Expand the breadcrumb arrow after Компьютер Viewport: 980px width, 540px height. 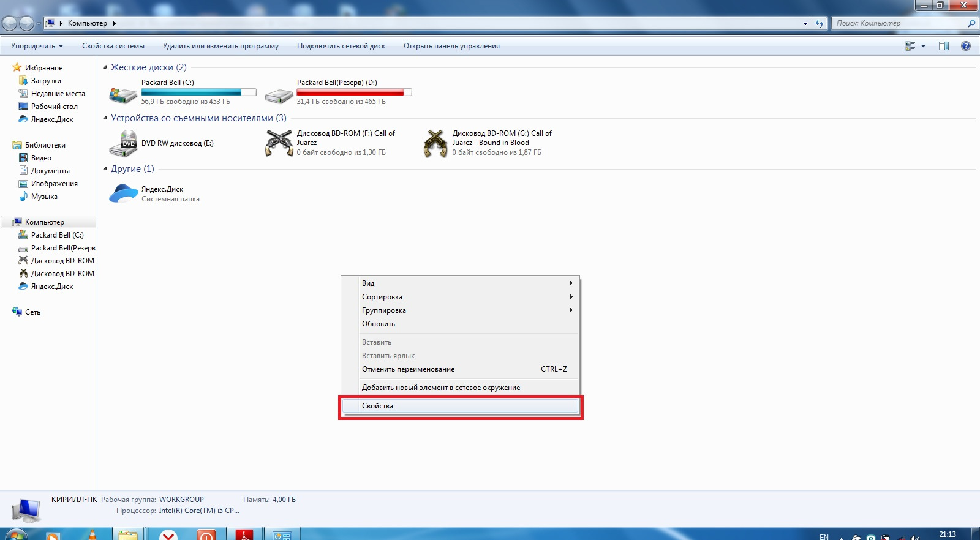click(x=114, y=23)
